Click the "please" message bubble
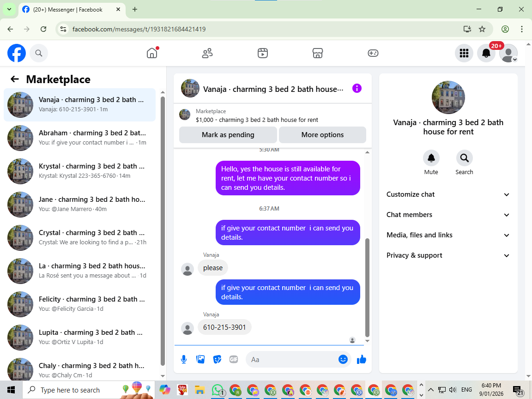 coord(213,268)
